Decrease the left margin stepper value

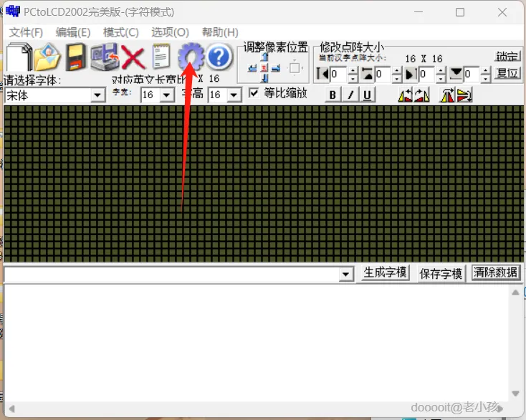353,79
